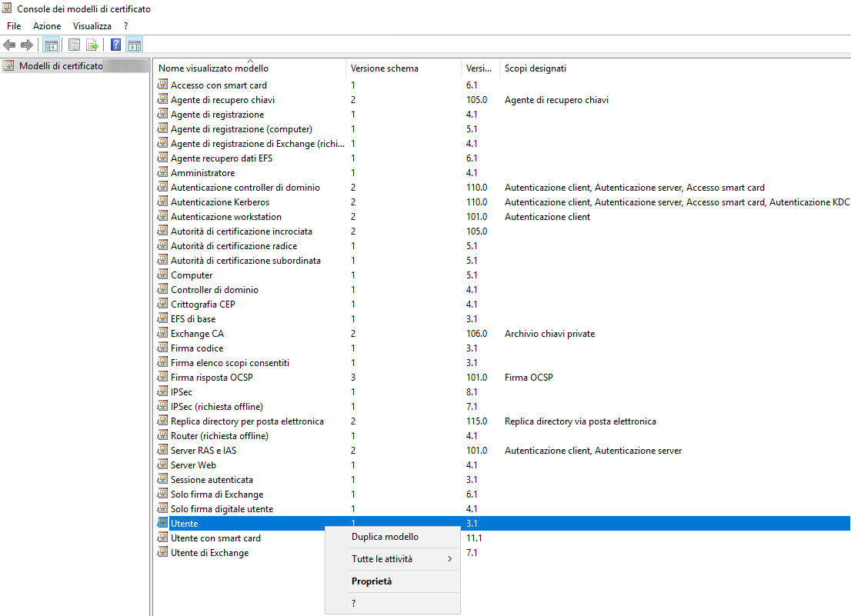Click the icon beside Exchange CA
The image size is (851, 616).
pyautogui.click(x=162, y=333)
